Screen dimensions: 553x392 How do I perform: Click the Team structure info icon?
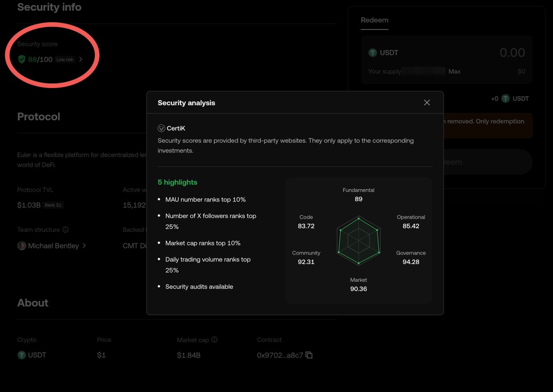click(x=65, y=230)
